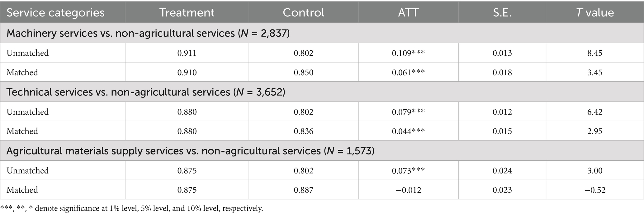Click the "Service categories" column header
Image resolution: width=644 pixels, height=216 pixels.
click(55, 12)
